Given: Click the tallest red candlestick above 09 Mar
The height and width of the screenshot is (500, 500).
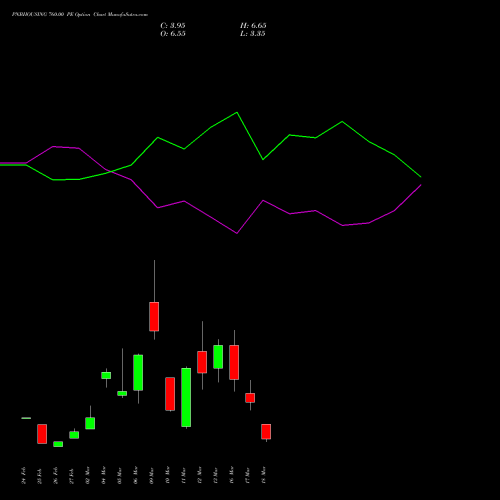Looking at the screenshot, I should (154, 316).
